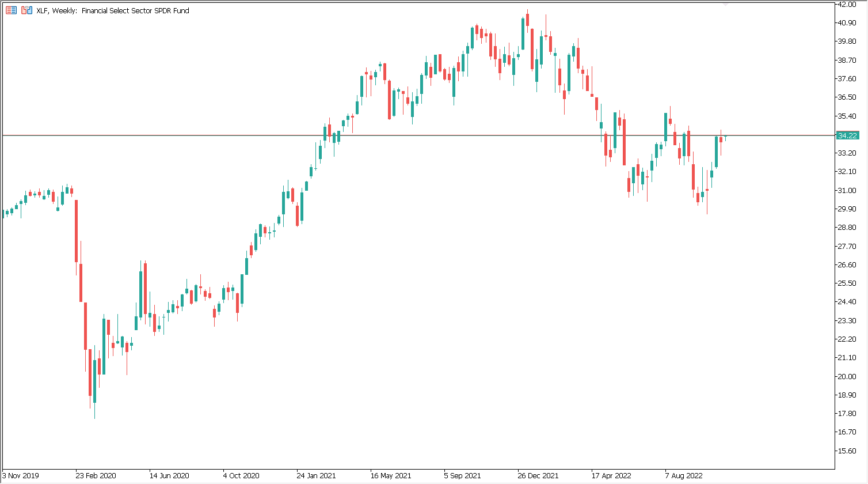The image size is (868, 484).
Task: Click the '4 Oct 2020' date label
Action: coord(241,476)
